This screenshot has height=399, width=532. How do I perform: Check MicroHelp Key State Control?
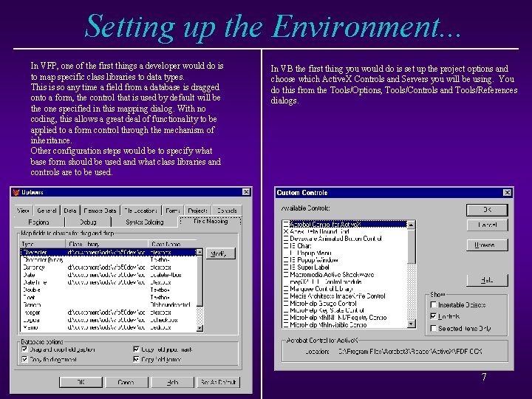click(x=286, y=310)
